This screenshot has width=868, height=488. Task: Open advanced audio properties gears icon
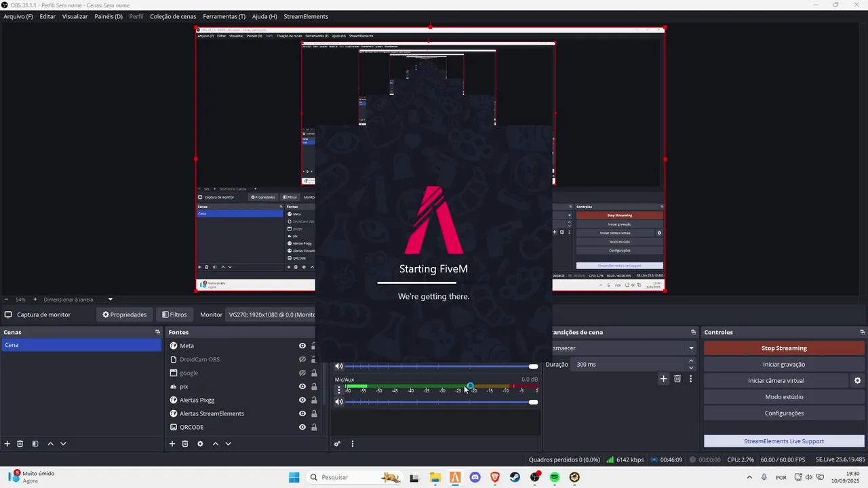tap(337, 444)
